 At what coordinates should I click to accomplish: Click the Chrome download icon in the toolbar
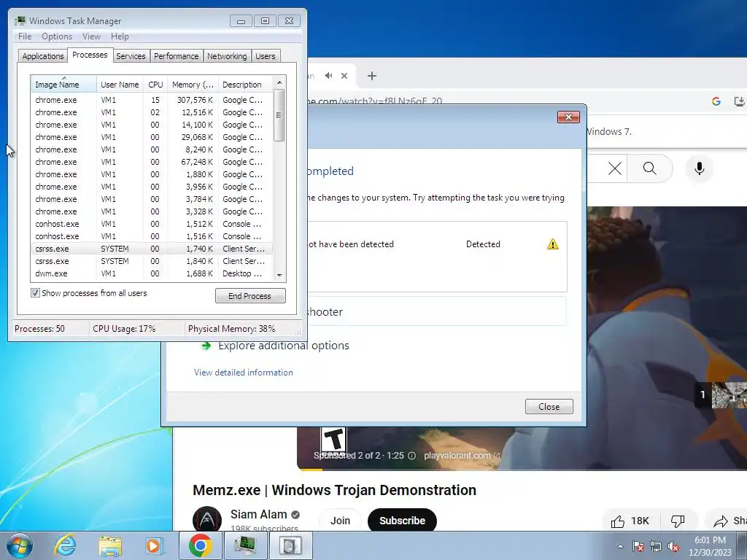click(x=740, y=101)
